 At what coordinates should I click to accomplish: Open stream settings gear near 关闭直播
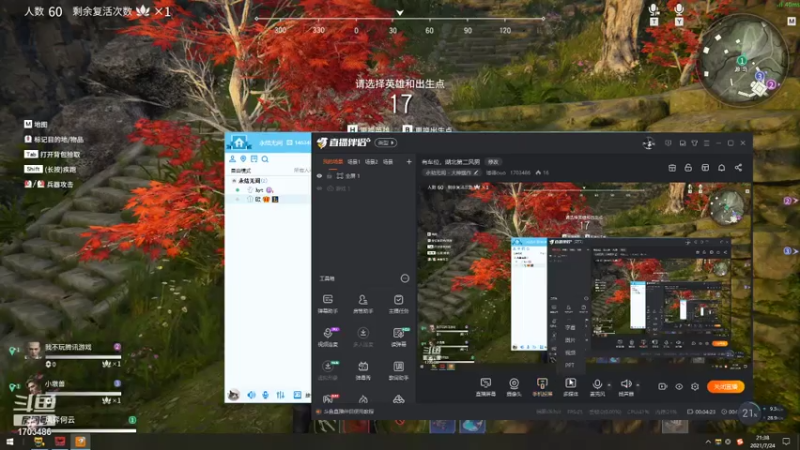(x=695, y=387)
